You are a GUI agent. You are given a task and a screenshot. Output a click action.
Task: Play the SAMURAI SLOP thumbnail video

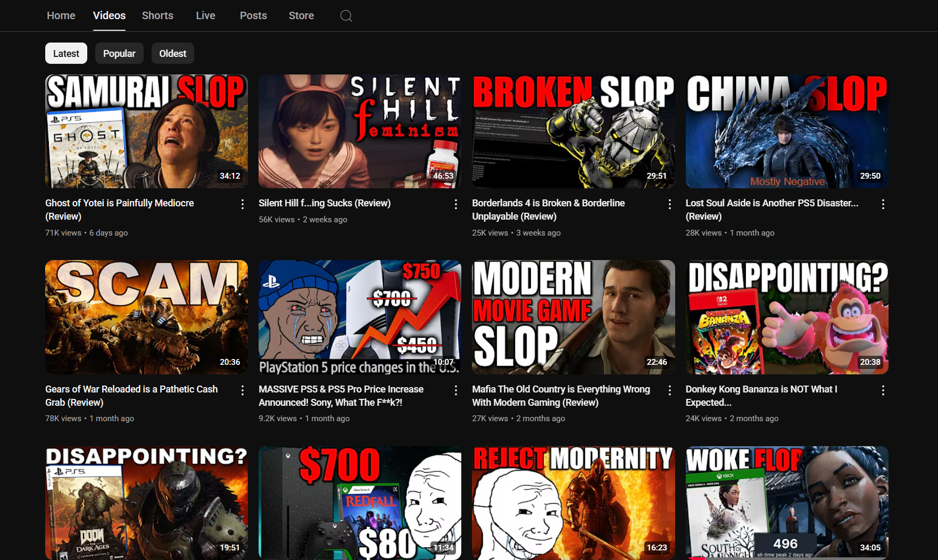coord(146,131)
